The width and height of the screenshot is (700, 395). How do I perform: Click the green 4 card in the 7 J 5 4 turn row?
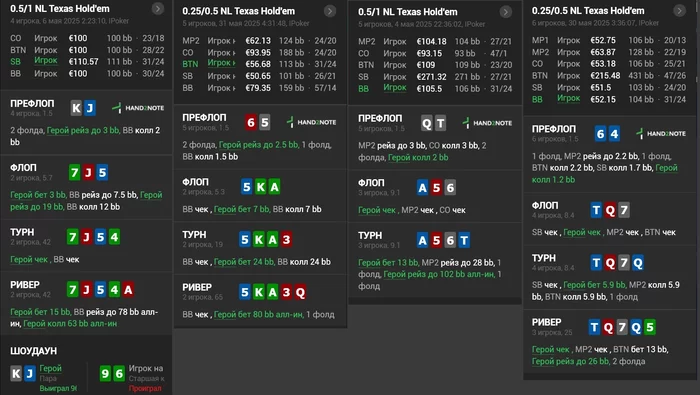(x=114, y=237)
